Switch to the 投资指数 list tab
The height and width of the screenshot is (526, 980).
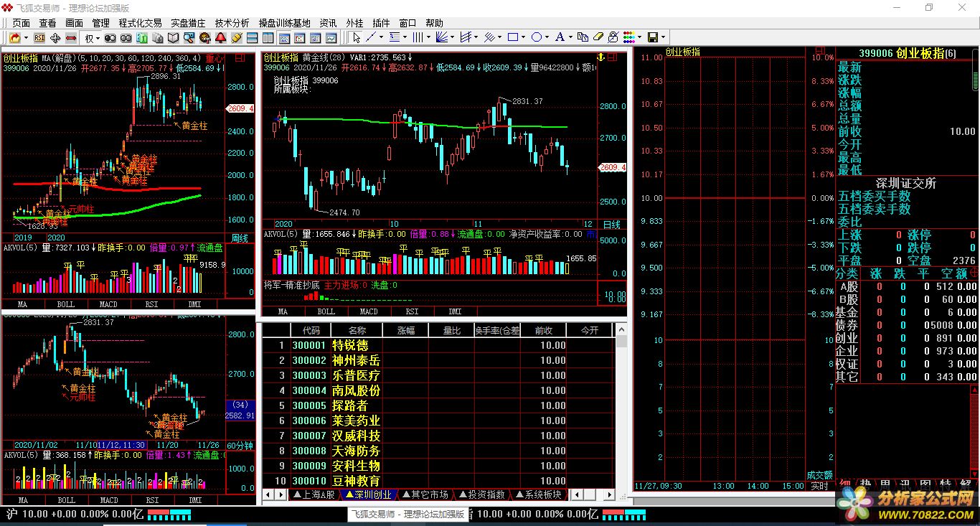(x=481, y=494)
